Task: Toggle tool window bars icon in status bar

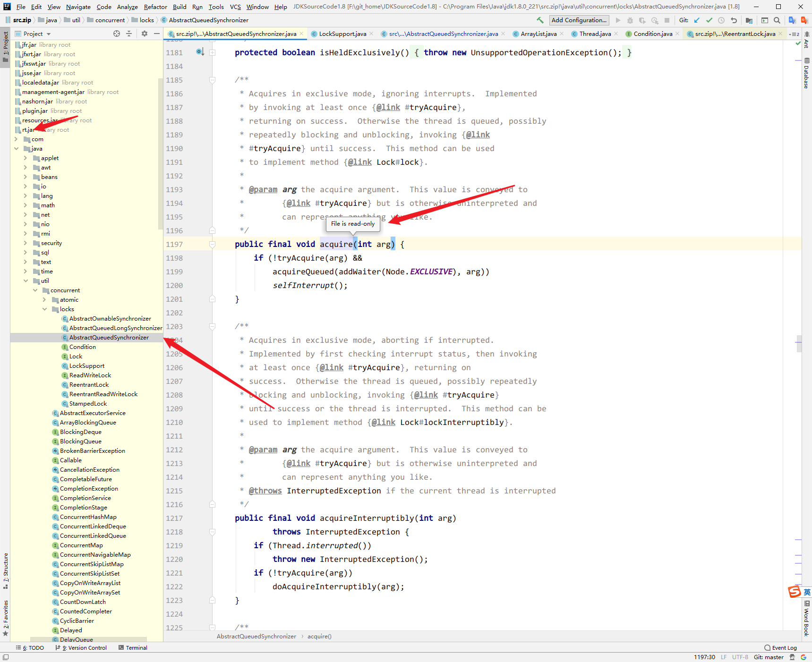Action: pyautogui.click(x=5, y=657)
